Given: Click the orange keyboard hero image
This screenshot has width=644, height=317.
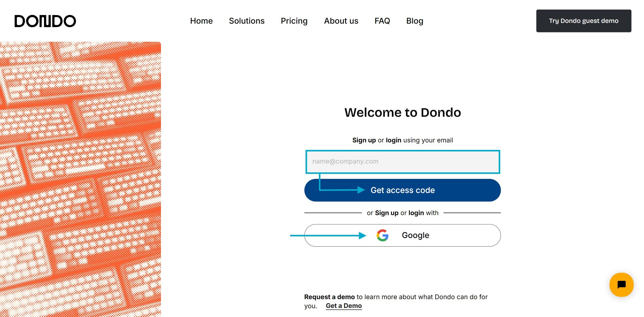Looking at the screenshot, I should pyautogui.click(x=80, y=179).
